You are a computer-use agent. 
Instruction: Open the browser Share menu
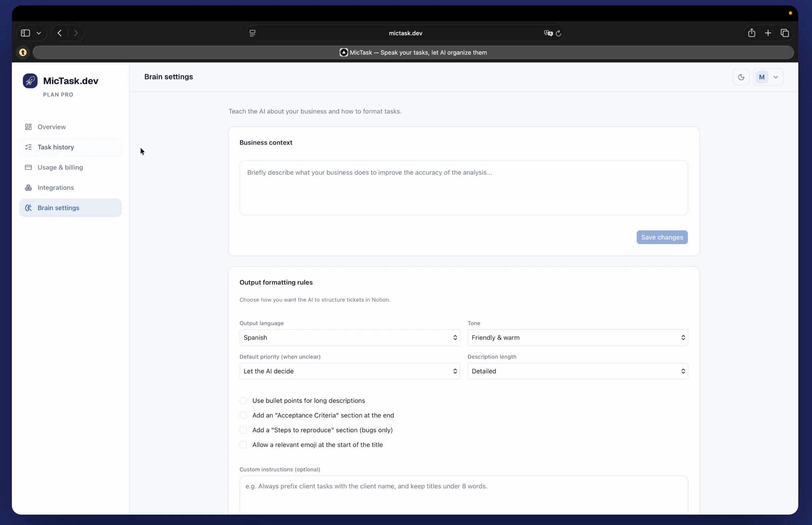(751, 33)
